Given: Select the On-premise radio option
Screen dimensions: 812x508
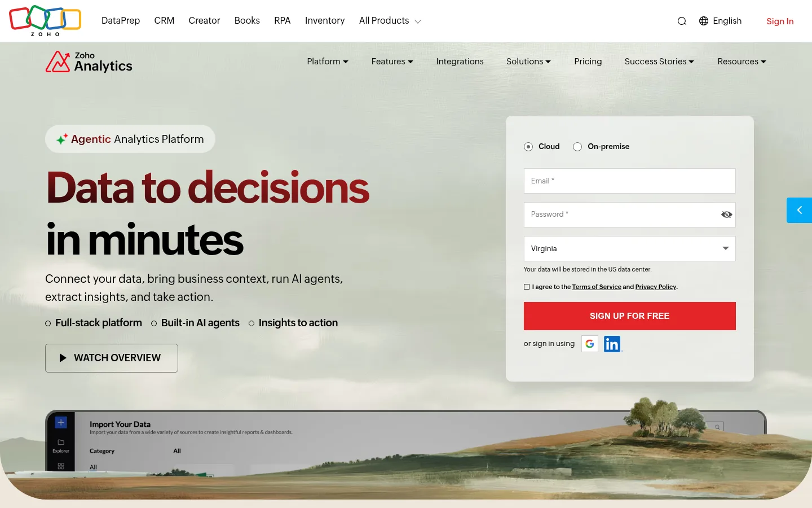Looking at the screenshot, I should [x=577, y=147].
